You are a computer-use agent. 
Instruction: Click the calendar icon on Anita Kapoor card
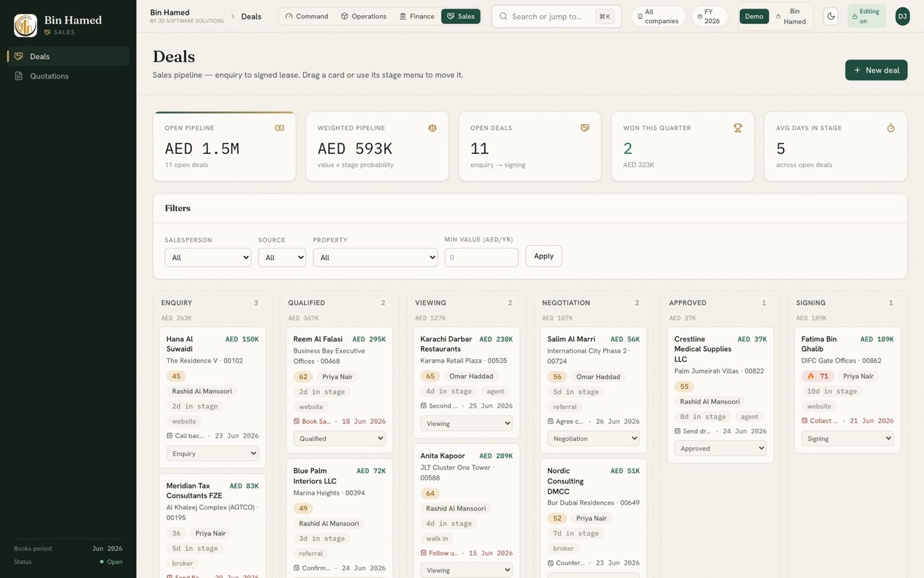[x=424, y=553]
